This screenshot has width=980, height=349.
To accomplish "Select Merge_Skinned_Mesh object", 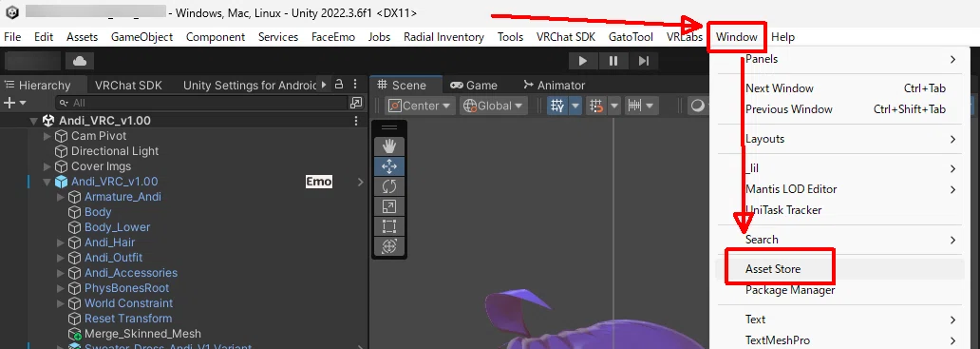I will (x=142, y=334).
